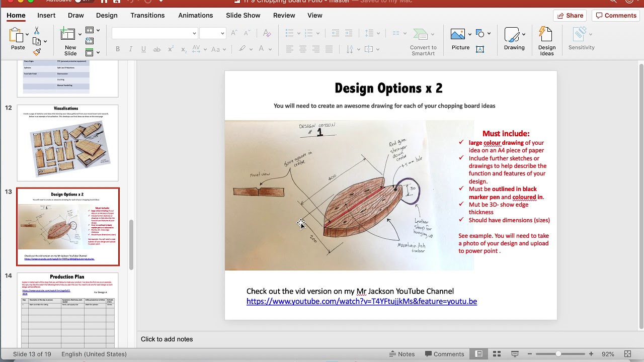Screen dimensions: 644x362
Task: Click the Shapes icon
Action: coord(480,34)
